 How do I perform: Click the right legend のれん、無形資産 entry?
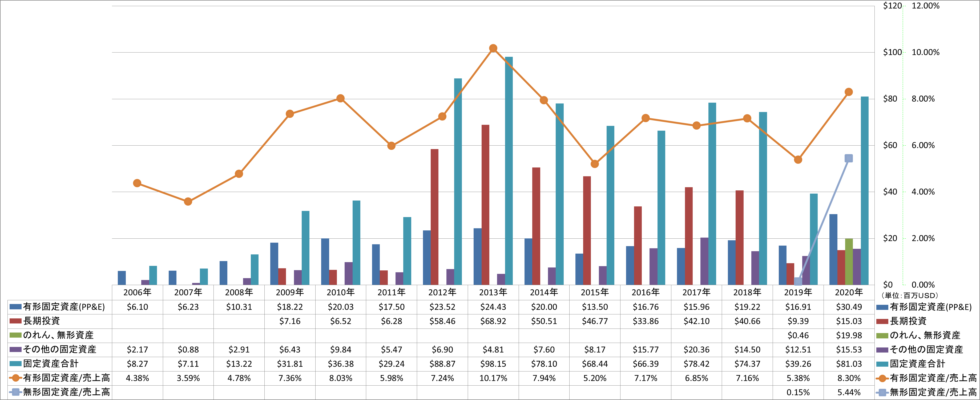919,335
